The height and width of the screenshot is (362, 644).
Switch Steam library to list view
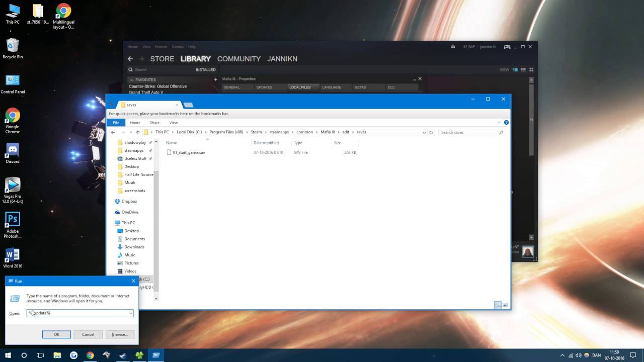click(x=523, y=70)
